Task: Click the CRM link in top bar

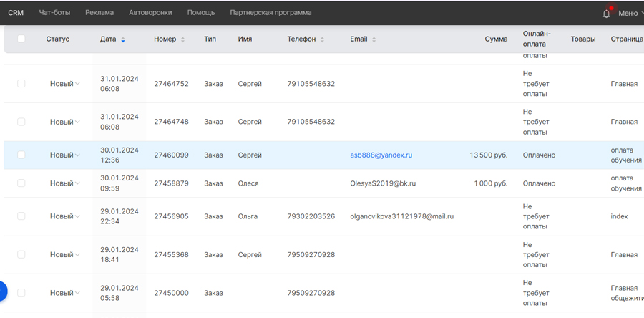Action: [16, 13]
